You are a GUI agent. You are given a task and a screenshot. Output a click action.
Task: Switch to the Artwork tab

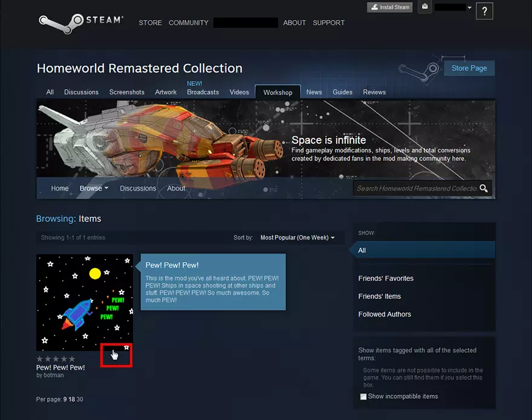[166, 92]
